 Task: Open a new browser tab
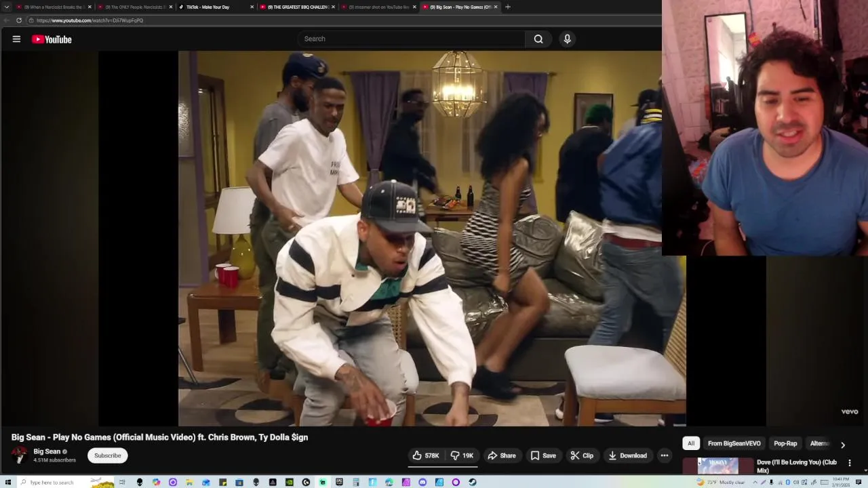pos(508,7)
